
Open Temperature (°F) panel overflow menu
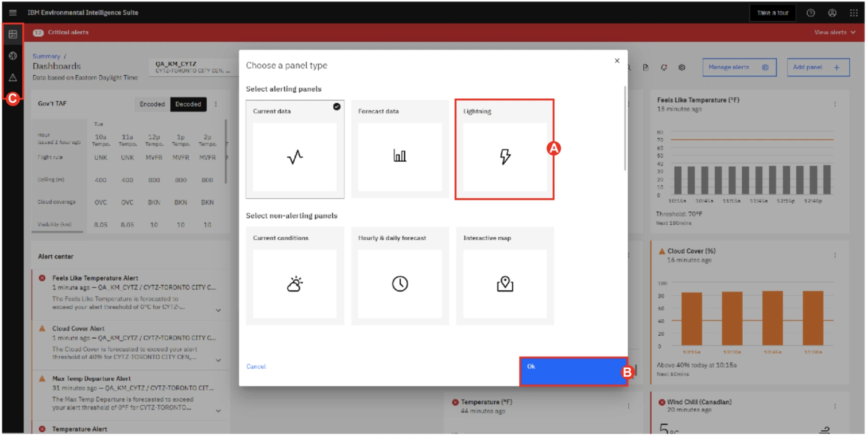[628, 406]
